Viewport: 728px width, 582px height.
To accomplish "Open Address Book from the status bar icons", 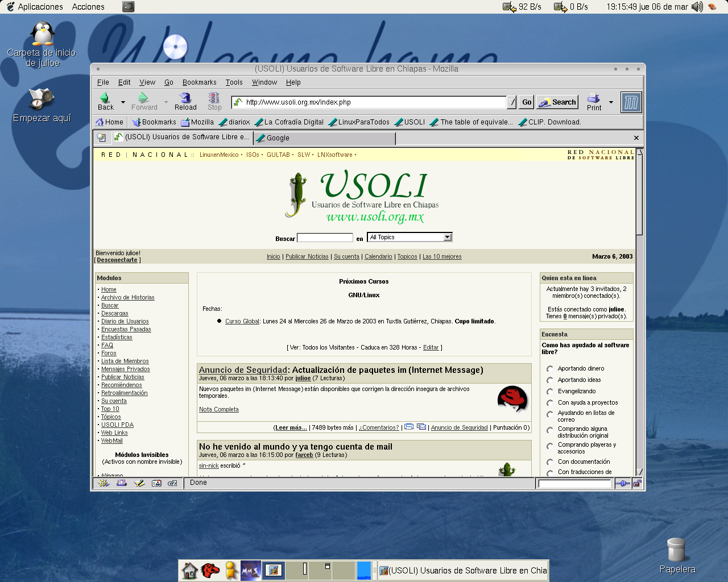I will [156, 483].
